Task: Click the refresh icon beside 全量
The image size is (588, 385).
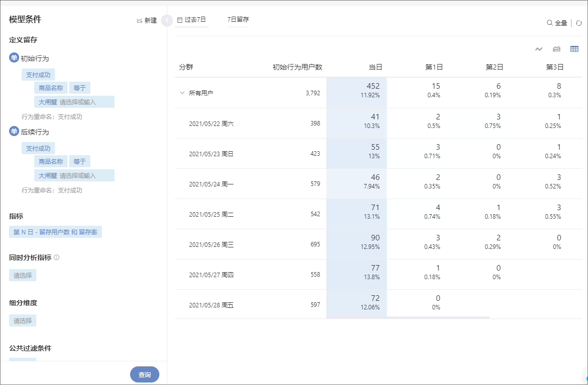Action: click(579, 23)
